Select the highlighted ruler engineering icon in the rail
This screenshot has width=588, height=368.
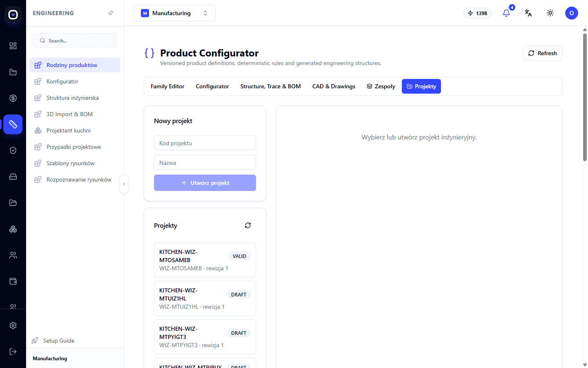click(x=13, y=124)
